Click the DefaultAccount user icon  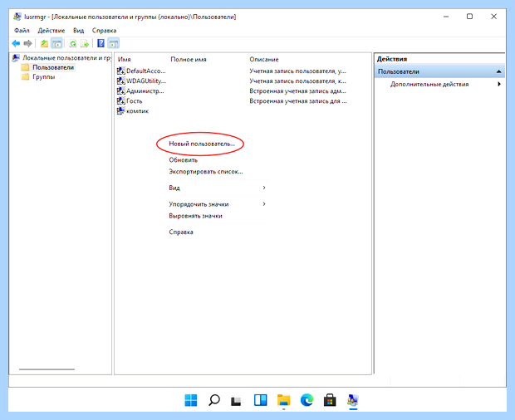click(x=121, y=71)
